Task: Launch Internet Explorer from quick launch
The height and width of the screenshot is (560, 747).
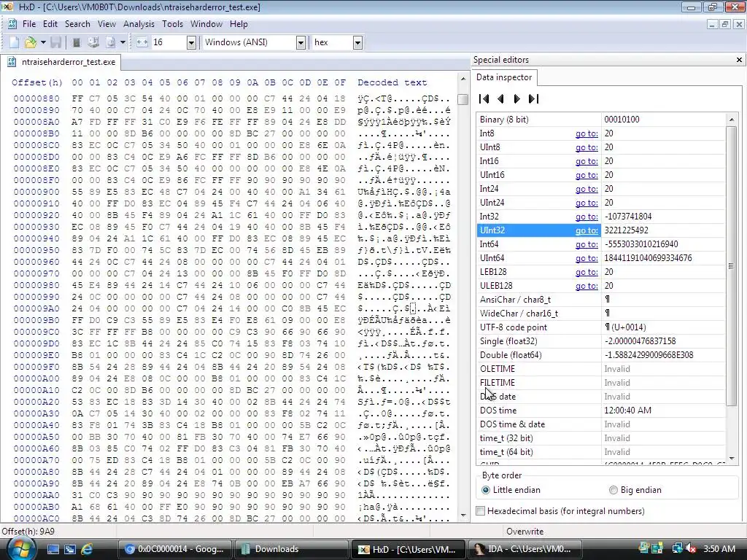Action: pos(87,549)
